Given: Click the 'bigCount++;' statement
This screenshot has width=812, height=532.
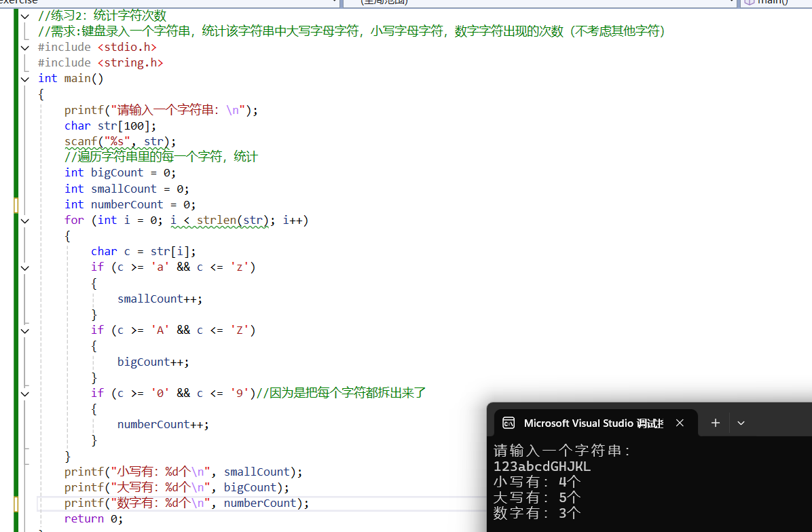Looking at the screenshot, I should point(153,362).
